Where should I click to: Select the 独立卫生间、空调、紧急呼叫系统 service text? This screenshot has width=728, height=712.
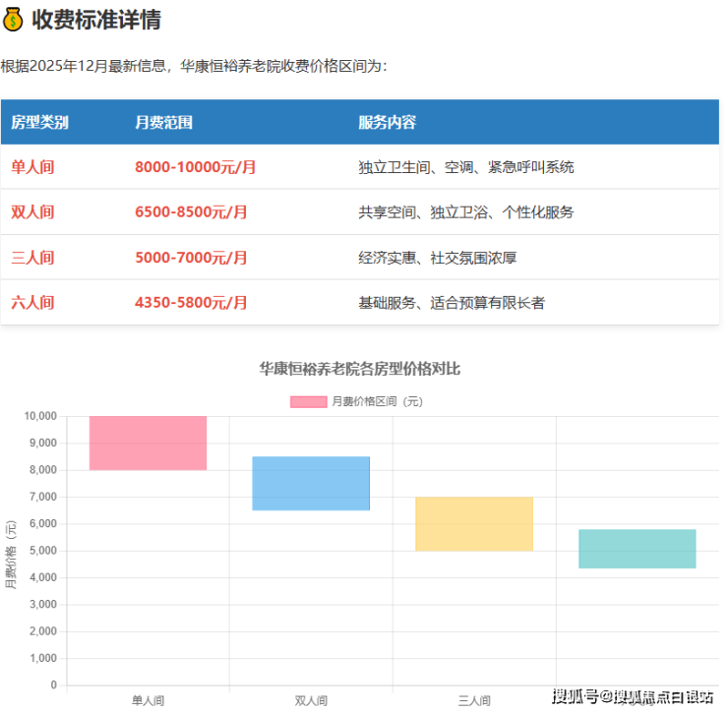click(x=466, y=167)
